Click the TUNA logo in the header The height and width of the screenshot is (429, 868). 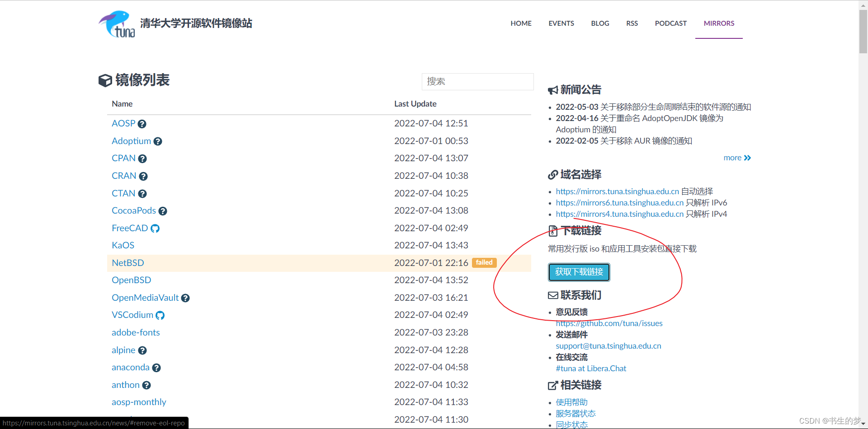coord(117,24)
